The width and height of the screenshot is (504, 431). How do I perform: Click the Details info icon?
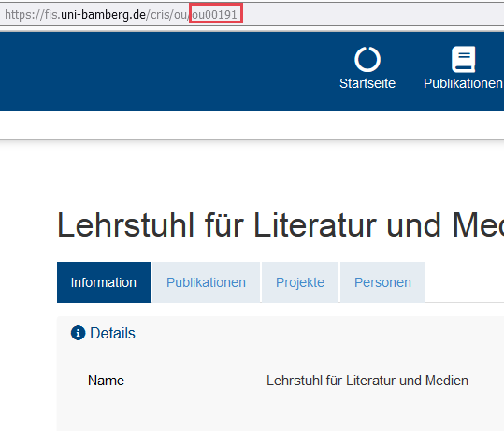(78, 333)
